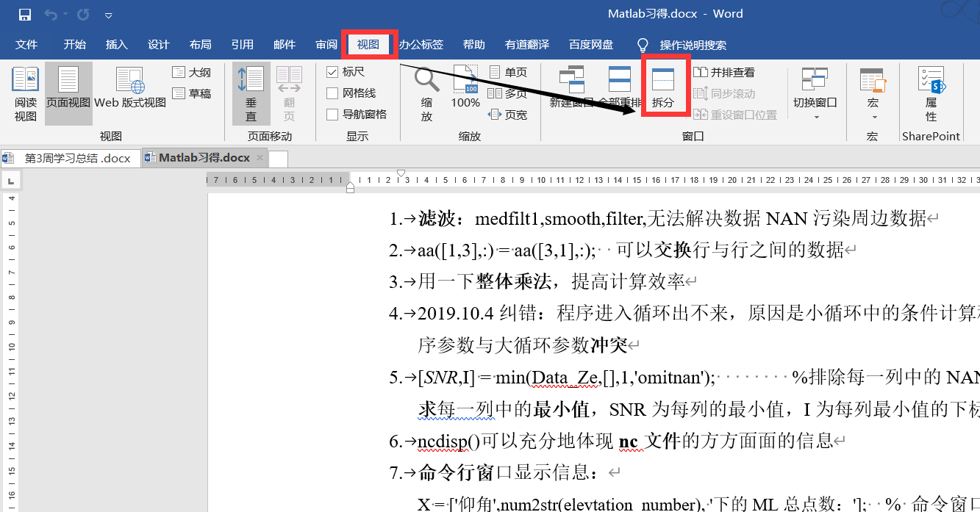Image resolution: width=980 pixels, height=512 pixels.
Task: Open the 办公标签 ribbon tab
Action: click(421, 45)
